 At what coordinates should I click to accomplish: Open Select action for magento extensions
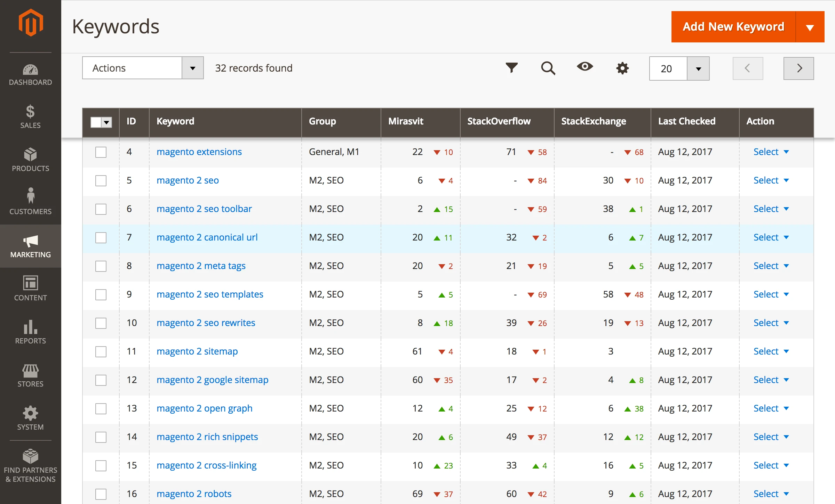[771, 152]
